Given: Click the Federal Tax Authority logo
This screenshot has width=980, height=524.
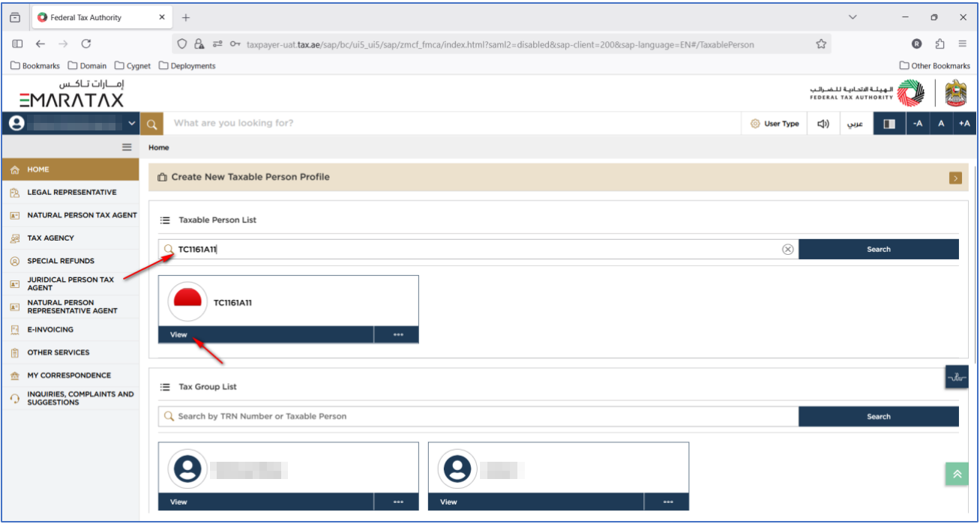Looking at the screenshot, I should pyautogui.click(x=868, y=94).
